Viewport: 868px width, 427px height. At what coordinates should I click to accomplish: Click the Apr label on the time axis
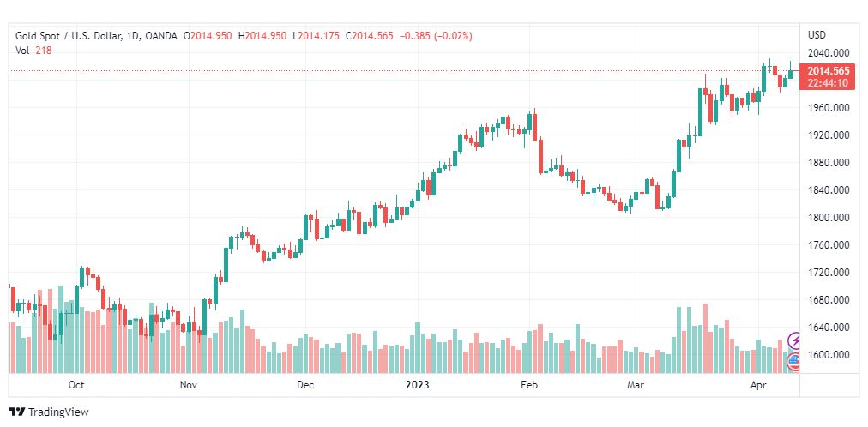click(x=758, y=385)
